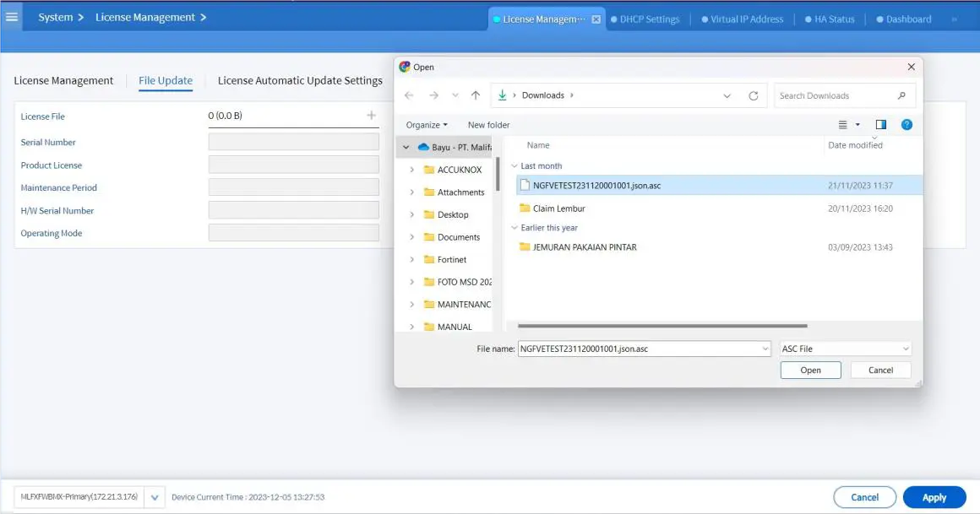This screenshot has height=514, width=980.
Task: Change the file view layout icon
Action: (x=842, y=125)
